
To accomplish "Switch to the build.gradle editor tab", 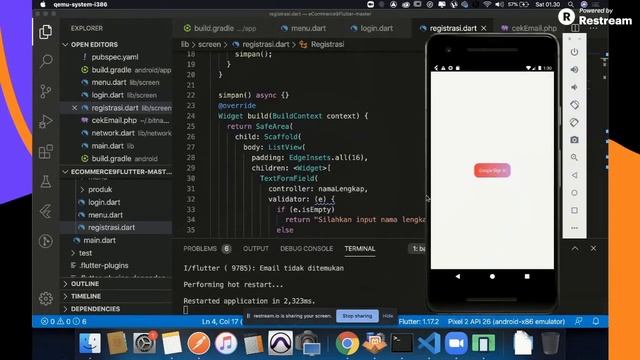I will tap(220, 28).
